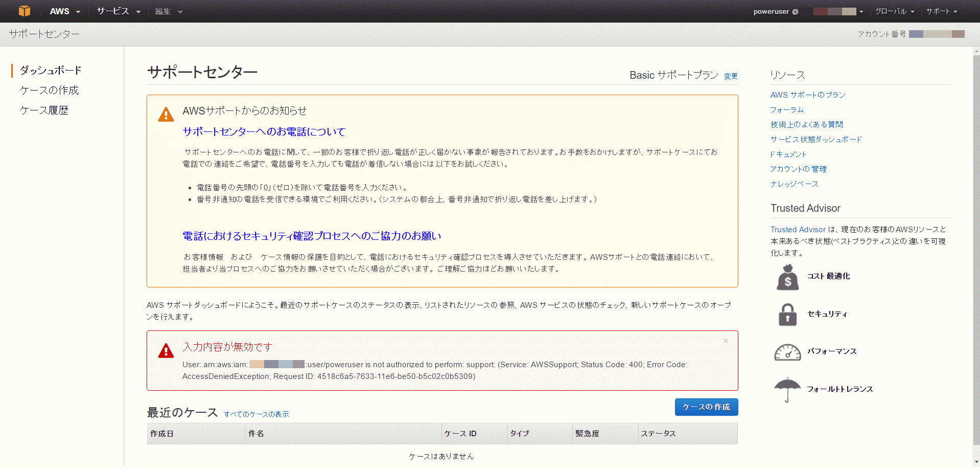Image resolution: width=980 pixels, height=470 pixels.
Task: Open 電話におけるセキュリティ確認プロセス heading link
Action: point(312,236)
